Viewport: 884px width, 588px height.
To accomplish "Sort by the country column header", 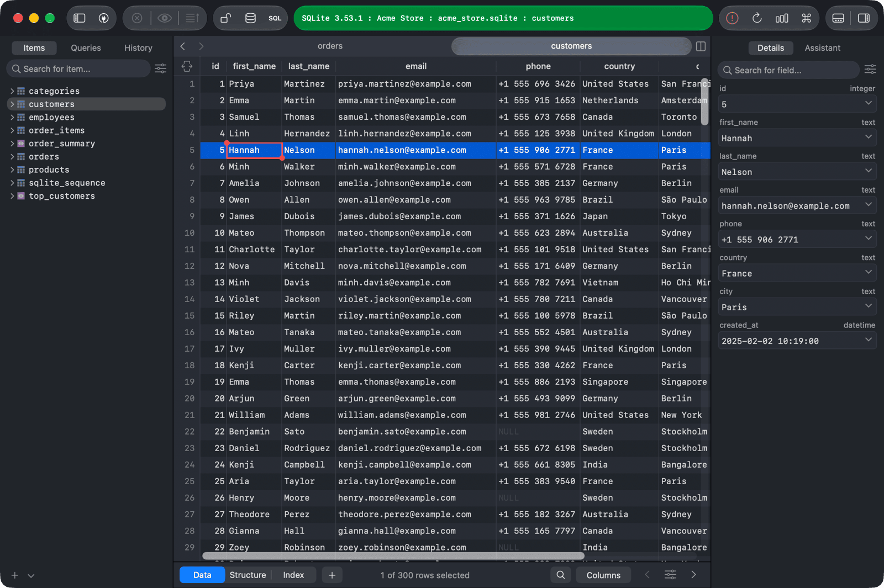I will click(x=619, y=66).
